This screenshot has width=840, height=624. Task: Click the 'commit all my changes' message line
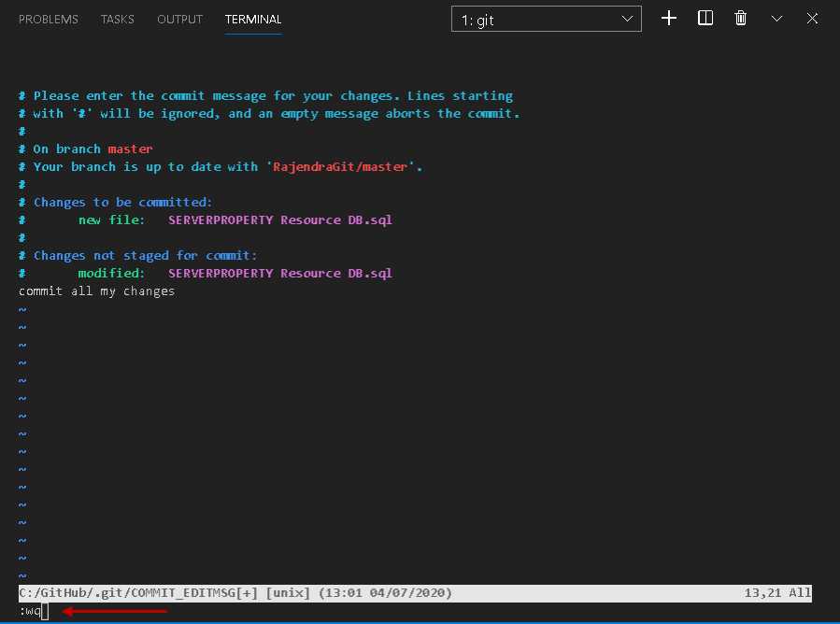97,291
